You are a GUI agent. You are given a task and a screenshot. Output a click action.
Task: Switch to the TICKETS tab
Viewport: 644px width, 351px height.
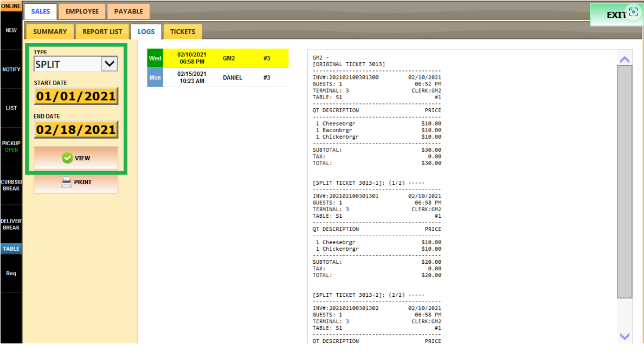[x=183, y=31]
